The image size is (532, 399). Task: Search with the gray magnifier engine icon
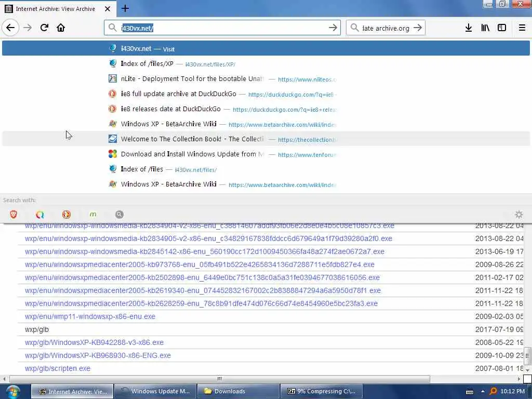pos(119,215)
